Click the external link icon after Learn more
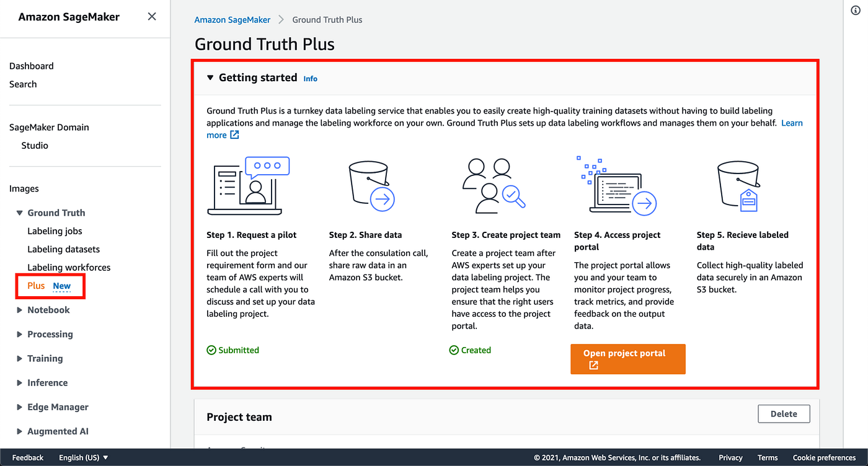868x466 pixels. pos(234,135)
